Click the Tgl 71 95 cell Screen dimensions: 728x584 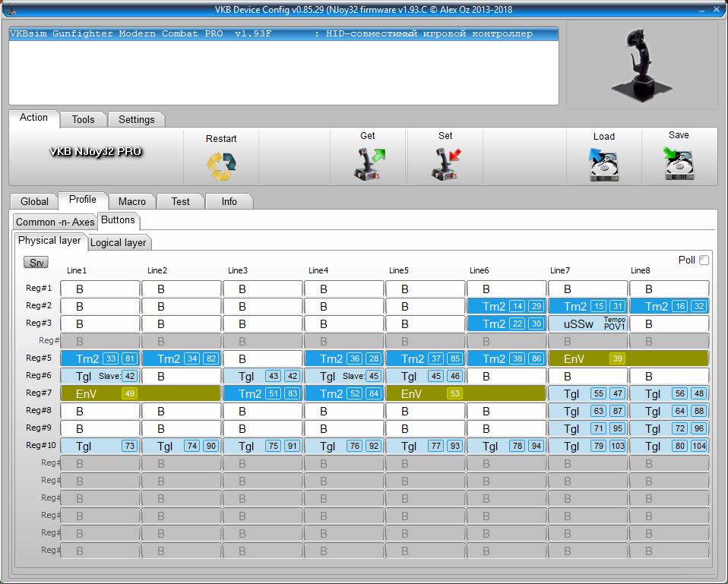click(588, 428)
